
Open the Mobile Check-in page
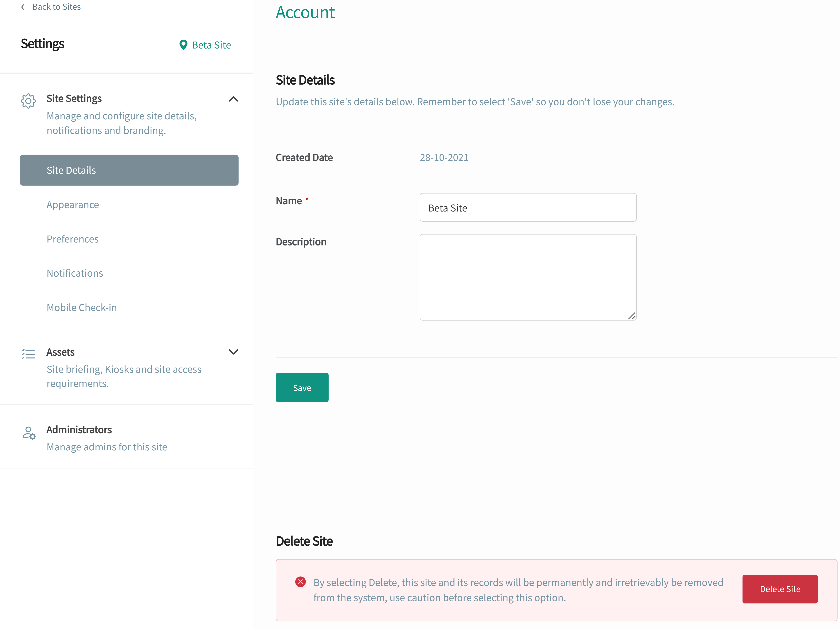[82, 307]
